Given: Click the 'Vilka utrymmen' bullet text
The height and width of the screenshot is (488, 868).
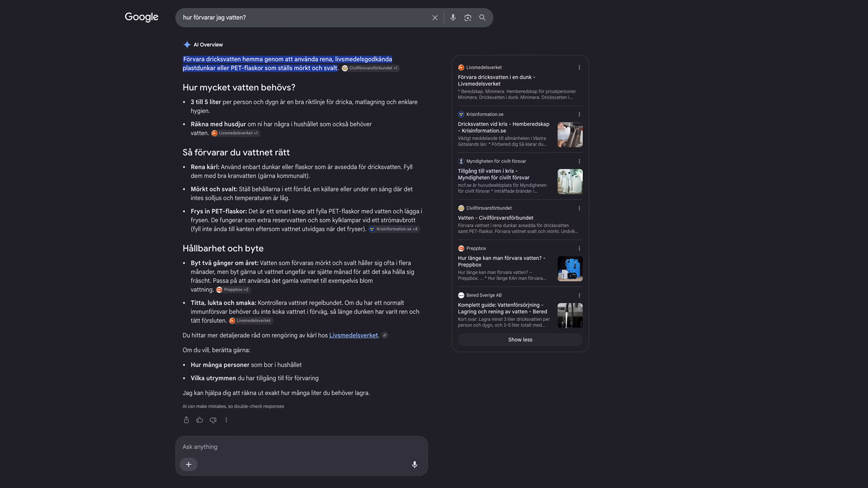Looking at the screenshot, I should point(255,378).
